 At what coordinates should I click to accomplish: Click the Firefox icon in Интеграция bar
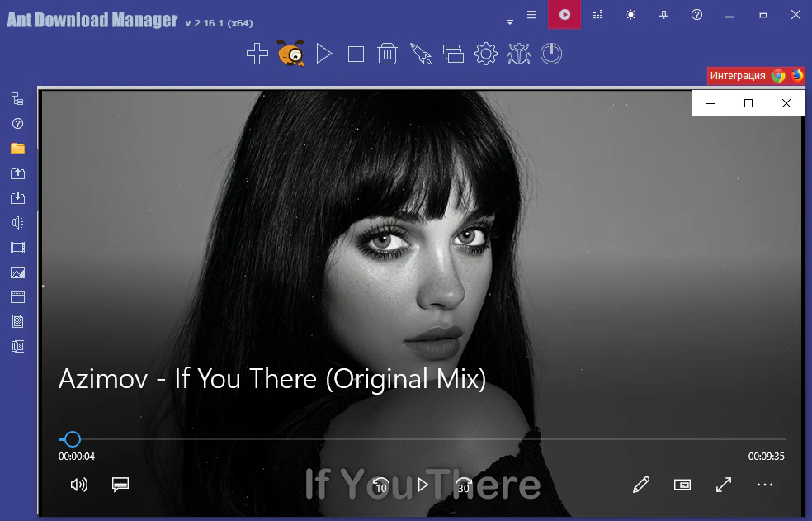point(797,76)
